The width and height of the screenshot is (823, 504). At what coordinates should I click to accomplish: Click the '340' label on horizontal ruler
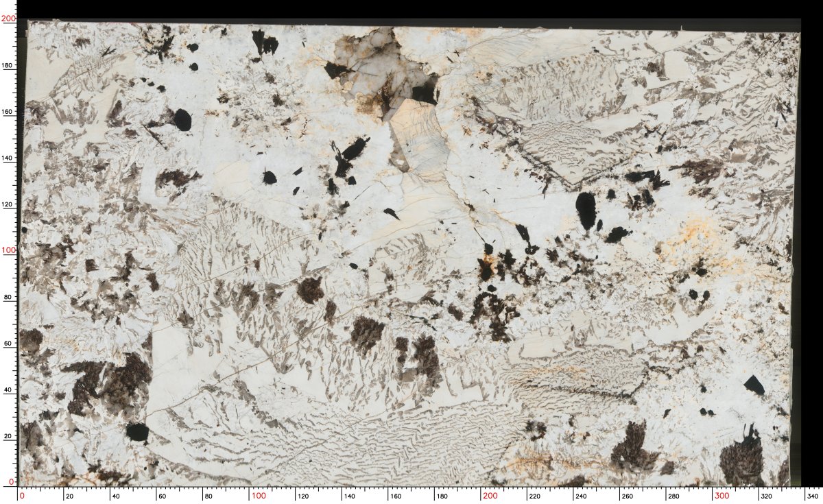coord(813,495)
